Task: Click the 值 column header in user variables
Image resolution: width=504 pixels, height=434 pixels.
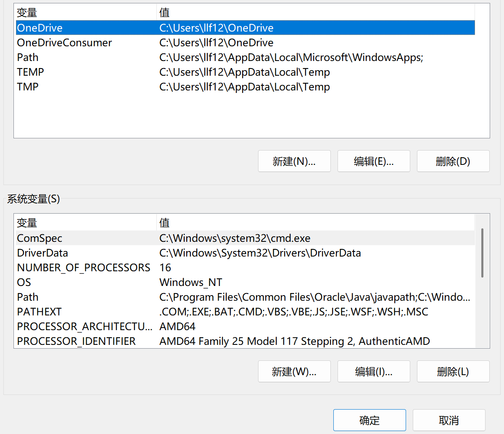Action: [x=163, y=12]
